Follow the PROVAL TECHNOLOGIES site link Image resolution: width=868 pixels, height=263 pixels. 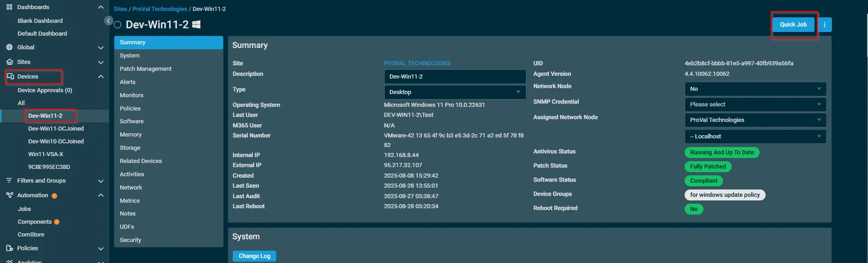click(x=417, y=63)
